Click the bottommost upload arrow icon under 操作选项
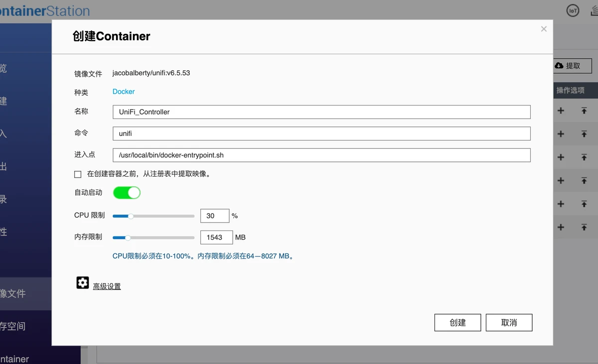598x364 pixels. [x=584, y=227]
